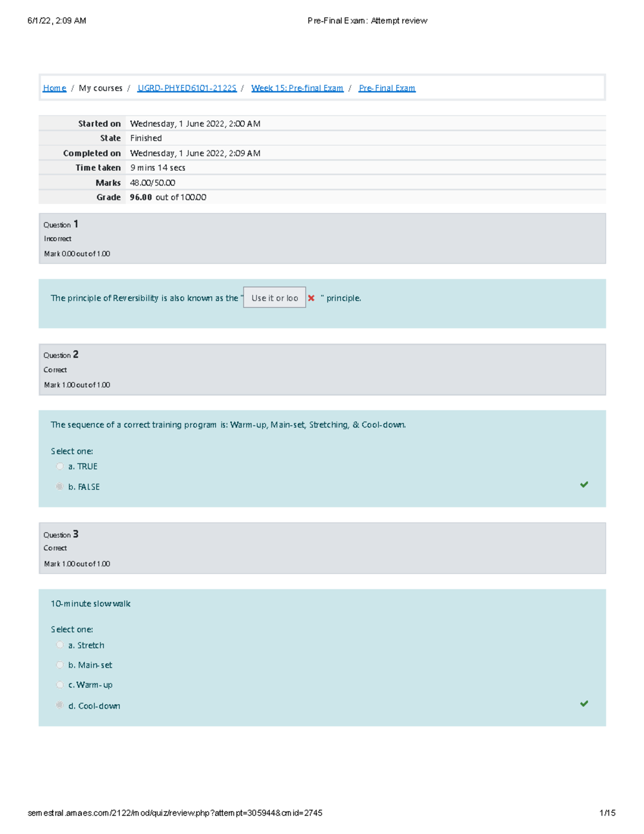Select the Warm-up answer option
The width and height of the screenshot is (644, 834).
[x=60, y=684]
